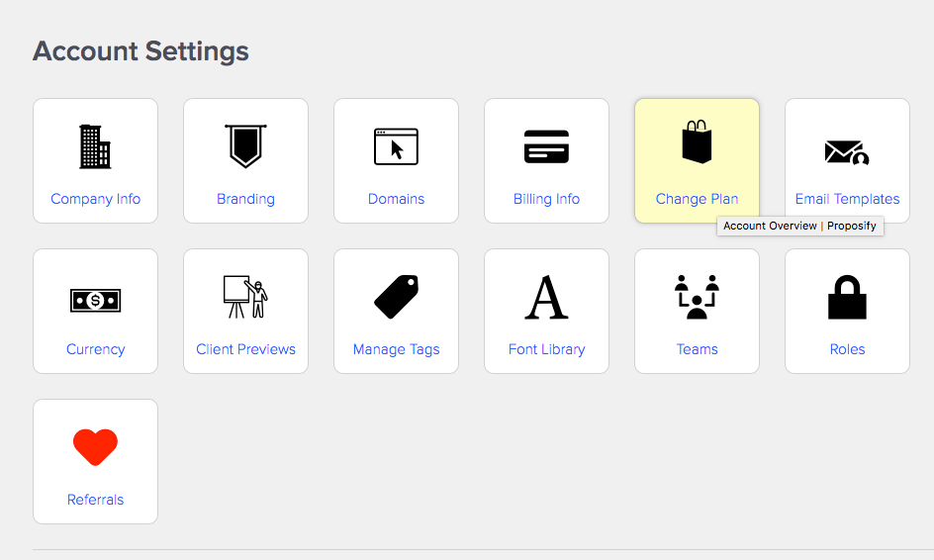This screenshot has width=934, height=560.
Task: Follow the Company Info link text
Action: click(95, 199)
